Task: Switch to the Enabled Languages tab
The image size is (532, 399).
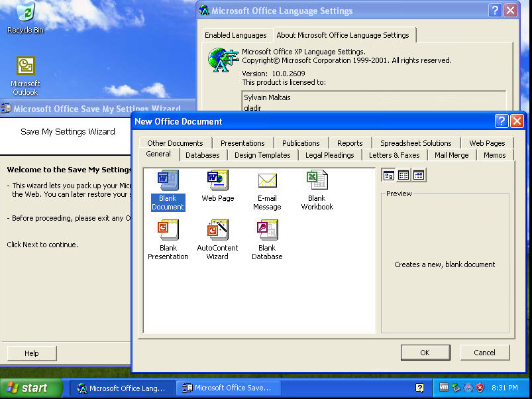Action: pos(235,35)
